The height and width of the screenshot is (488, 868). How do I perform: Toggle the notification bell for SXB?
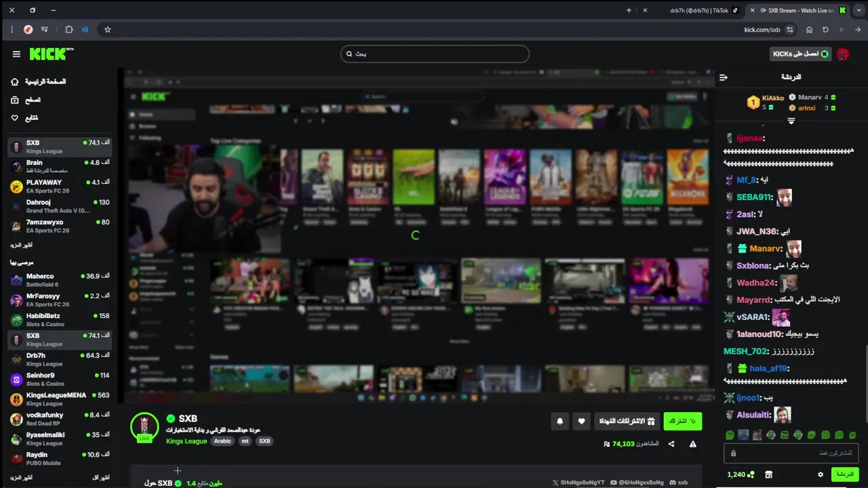(x=559, y=421)
